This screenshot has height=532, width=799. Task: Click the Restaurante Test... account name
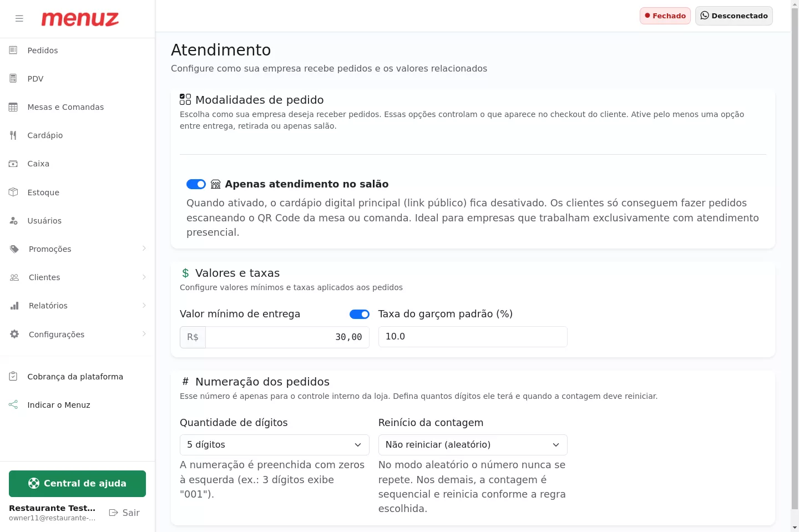pyautogui.click(x=52, y=508)
